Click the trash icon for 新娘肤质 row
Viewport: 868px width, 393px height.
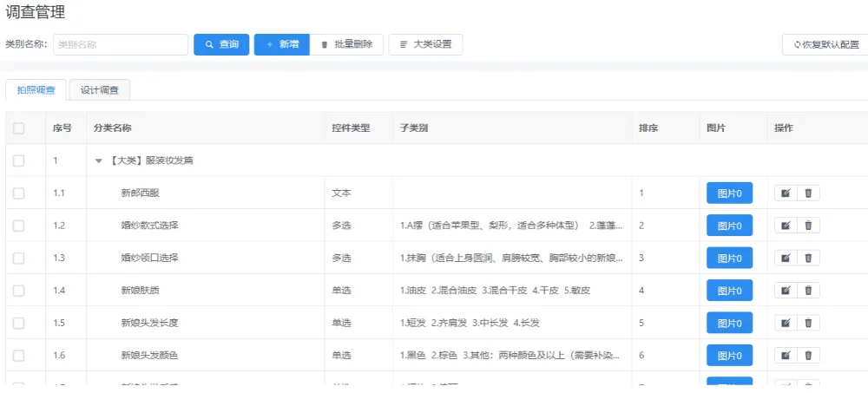tap(808, 290)
